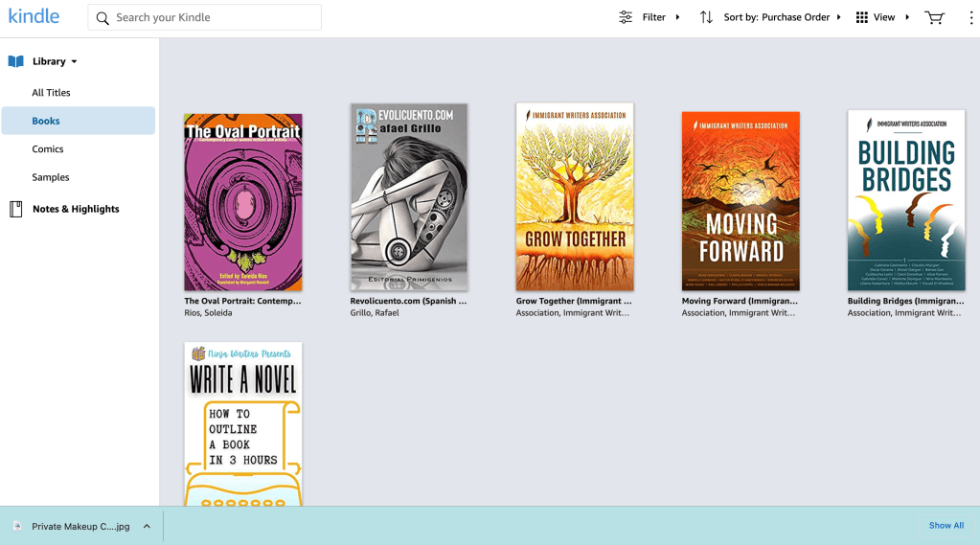Select All Titles in sidebar

point(51,93)
